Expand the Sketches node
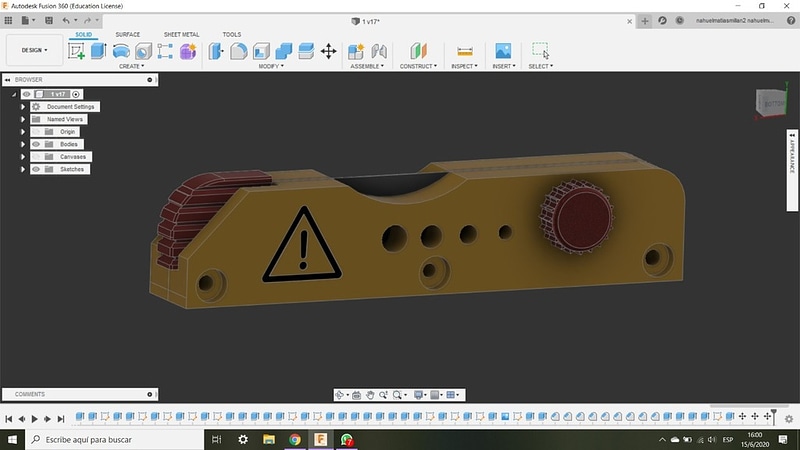Image resolution: width=800 pixels, height=450 pixels. 22,169
